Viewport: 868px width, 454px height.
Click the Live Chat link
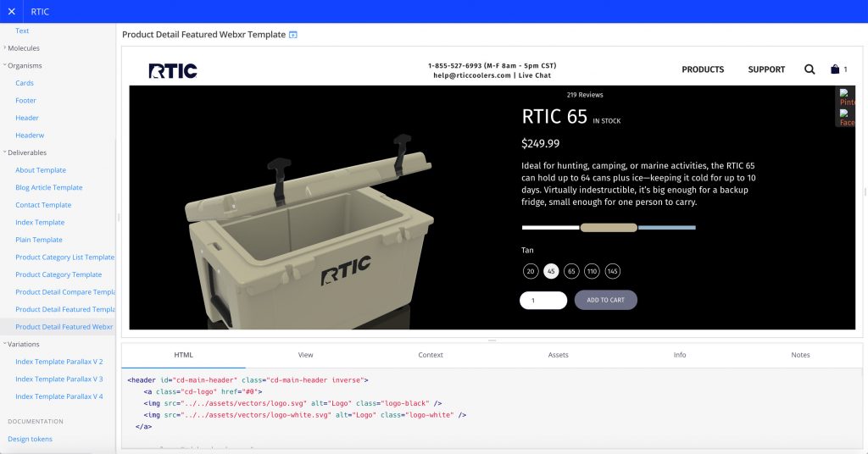click(x=535, y=75)
